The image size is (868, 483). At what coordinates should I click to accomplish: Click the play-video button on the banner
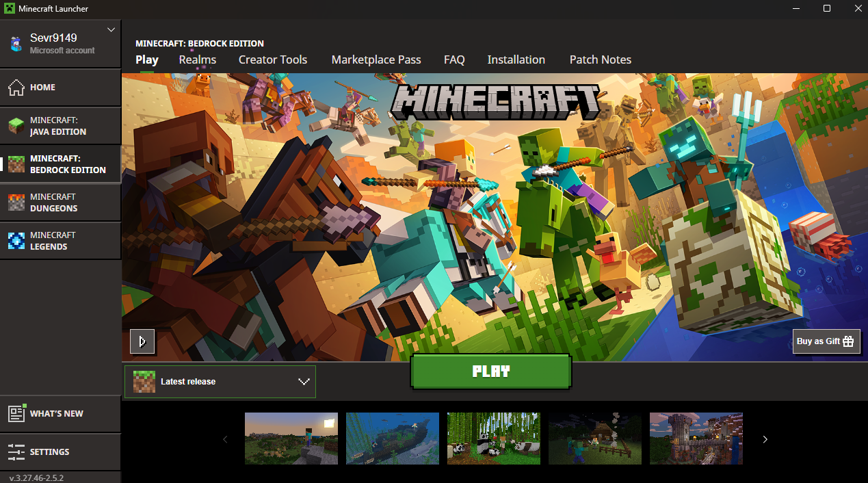pos(142,341)
